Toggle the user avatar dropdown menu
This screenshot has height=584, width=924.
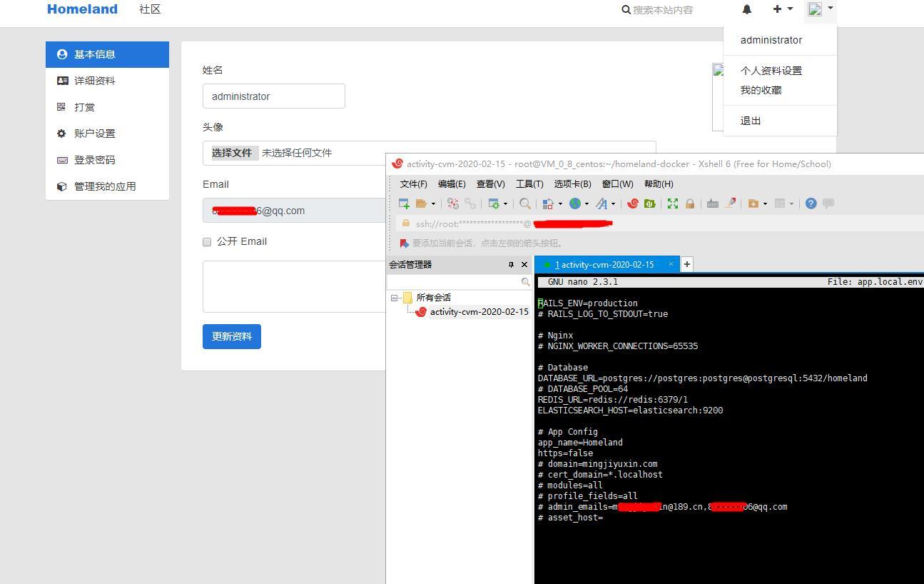click(821, 9)
